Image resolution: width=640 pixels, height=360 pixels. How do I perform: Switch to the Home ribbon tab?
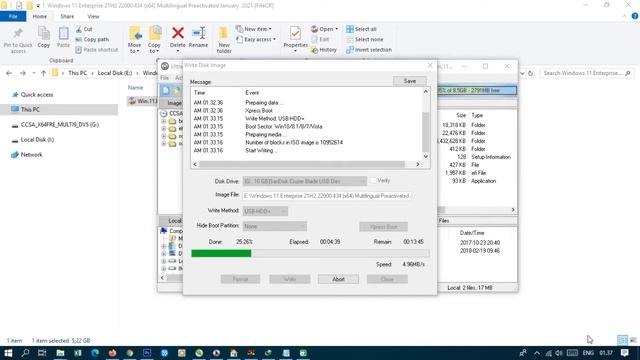pos(40,16)
